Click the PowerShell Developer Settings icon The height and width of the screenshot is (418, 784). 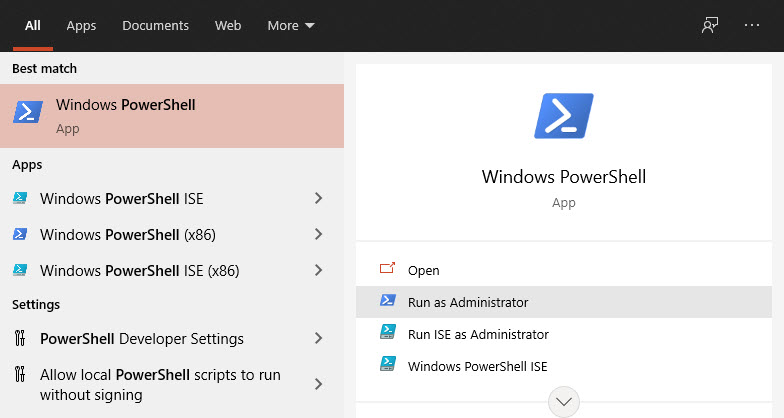pyautogui.click(x=20, y=338)
